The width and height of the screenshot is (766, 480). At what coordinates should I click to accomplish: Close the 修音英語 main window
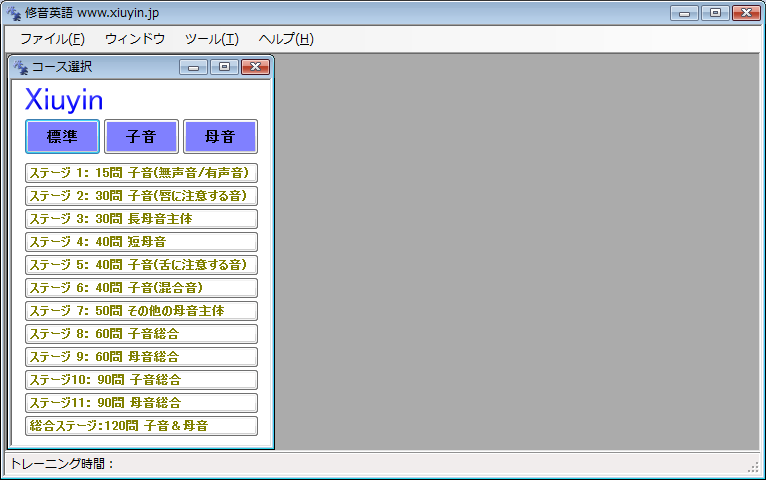pos(746,13)
